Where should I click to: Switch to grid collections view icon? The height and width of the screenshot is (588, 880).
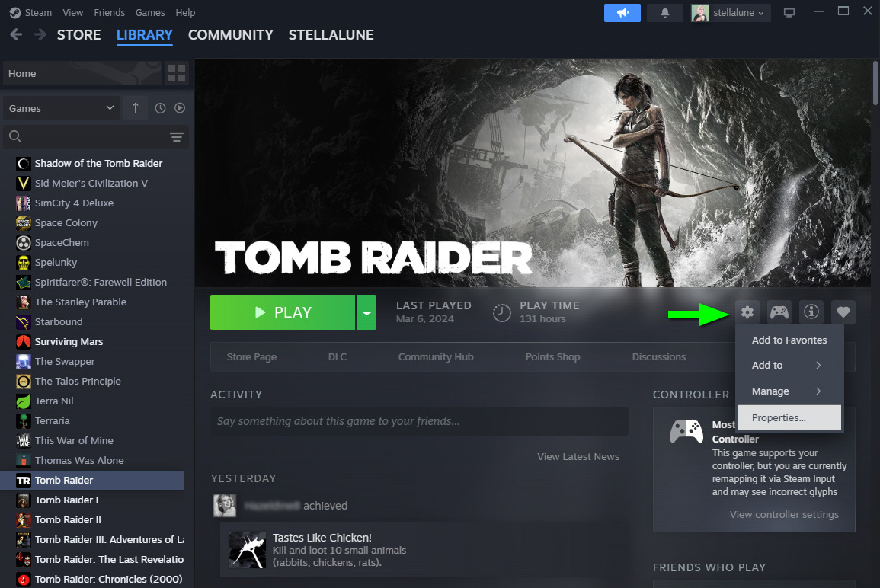(177, 73)
